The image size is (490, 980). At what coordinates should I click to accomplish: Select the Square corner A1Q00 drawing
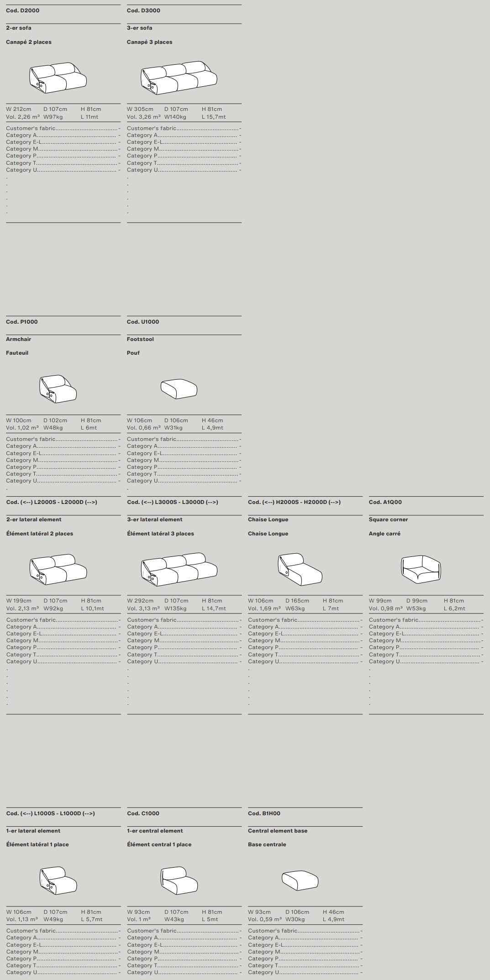click(x=421, y=569)
